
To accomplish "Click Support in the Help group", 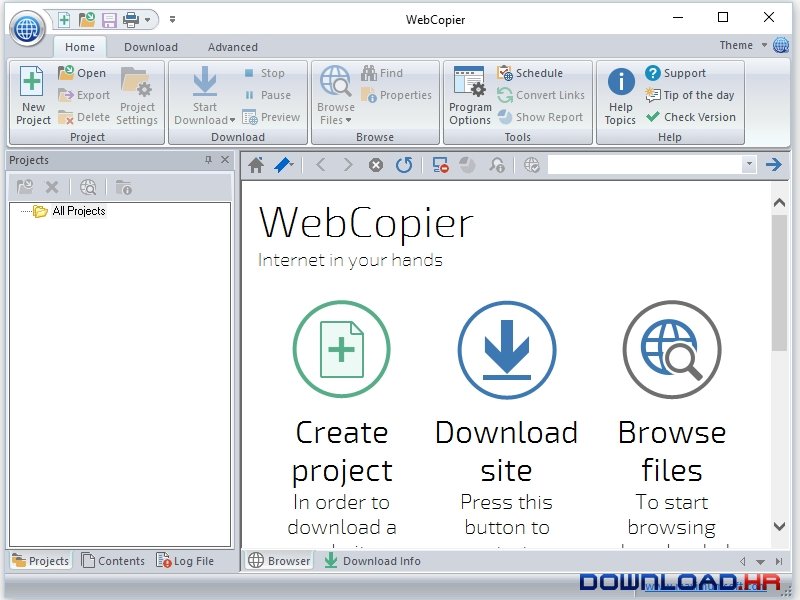I will click(x=675, y=73).
